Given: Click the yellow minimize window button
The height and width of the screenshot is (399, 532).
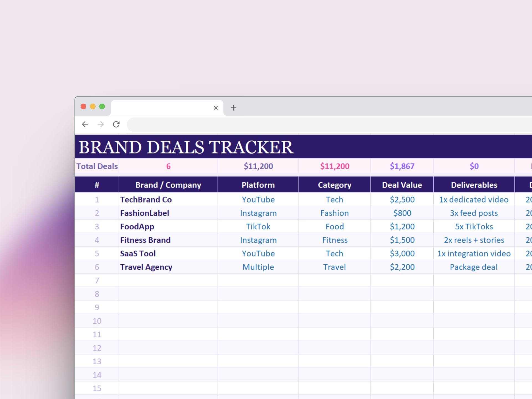Looking at the screenshot, I should click(93, 106).
